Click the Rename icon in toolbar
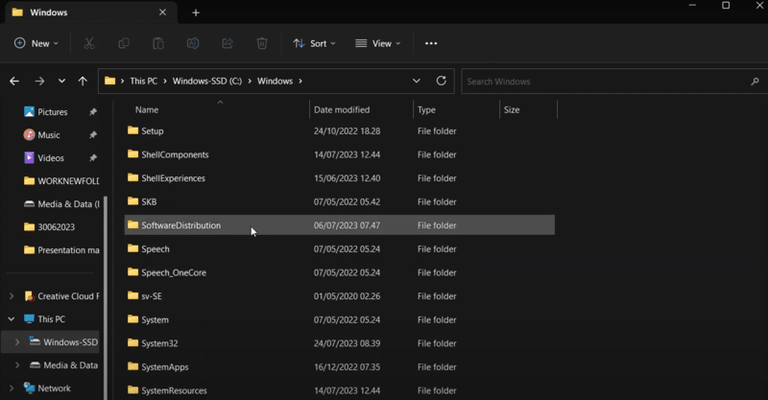 [x=193, y=44]
